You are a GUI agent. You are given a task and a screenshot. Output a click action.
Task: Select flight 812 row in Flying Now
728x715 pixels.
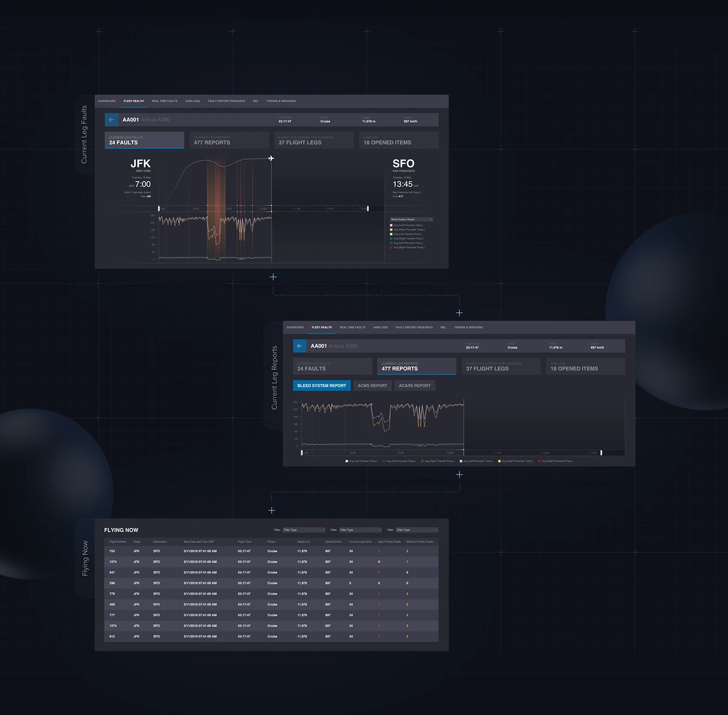coord(271,636)
